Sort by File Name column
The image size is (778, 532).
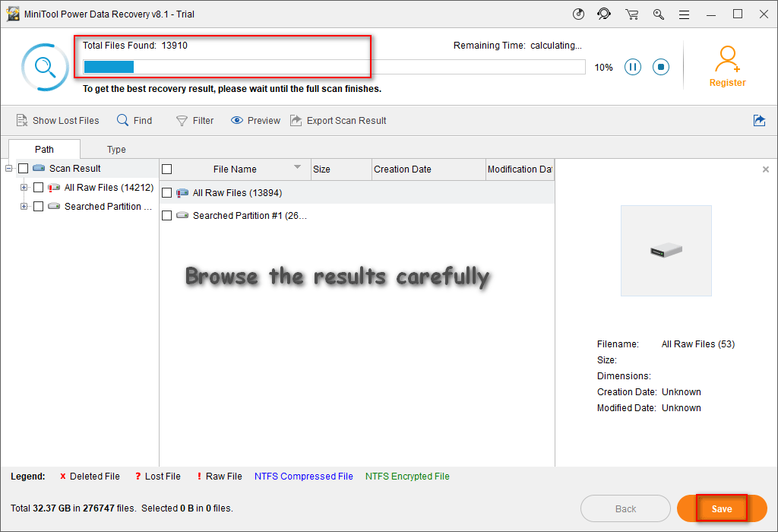[235, 169]
